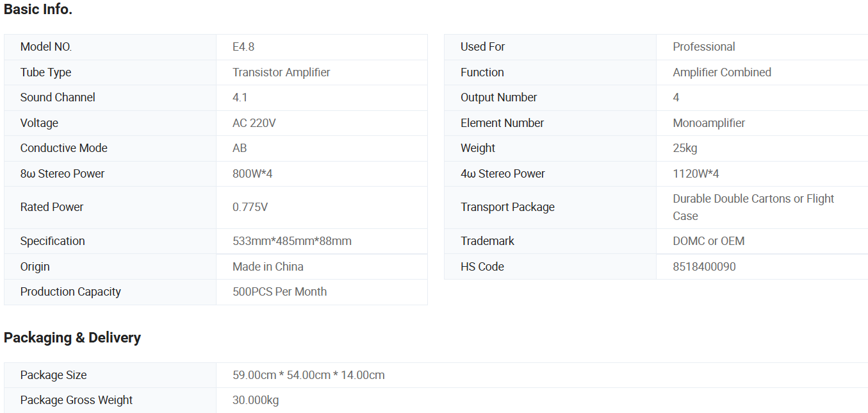This screenshot has height=413, width=868.
Task: Select the E4.8 model number value
Action: [243, 47]
